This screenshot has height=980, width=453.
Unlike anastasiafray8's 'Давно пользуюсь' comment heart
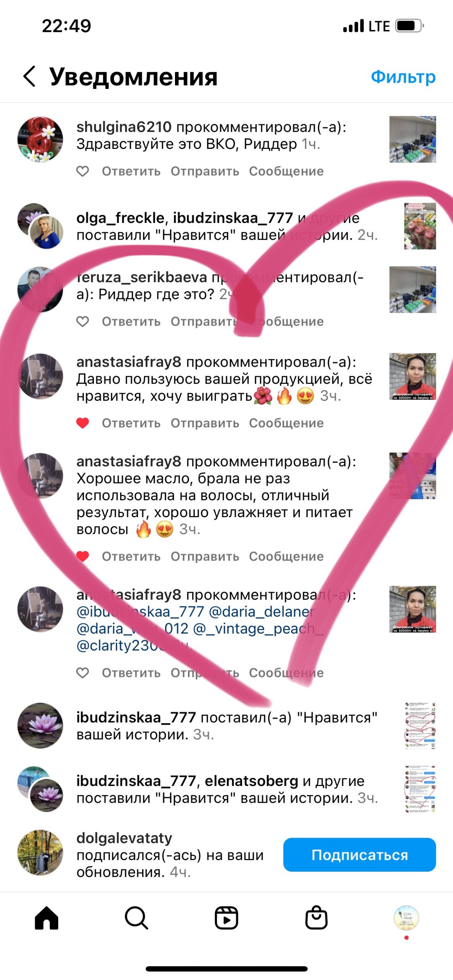tap(83, 423)
